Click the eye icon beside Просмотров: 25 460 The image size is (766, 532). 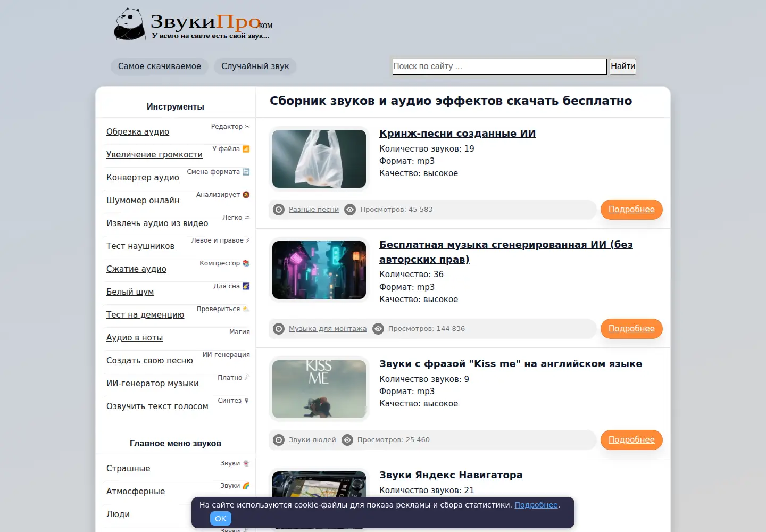pyautogui.click(x=347, y=440)
